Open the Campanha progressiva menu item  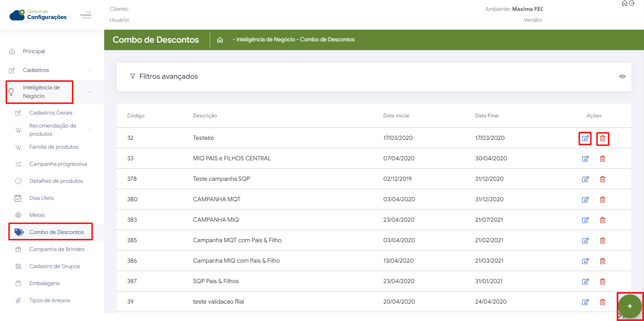58,164
